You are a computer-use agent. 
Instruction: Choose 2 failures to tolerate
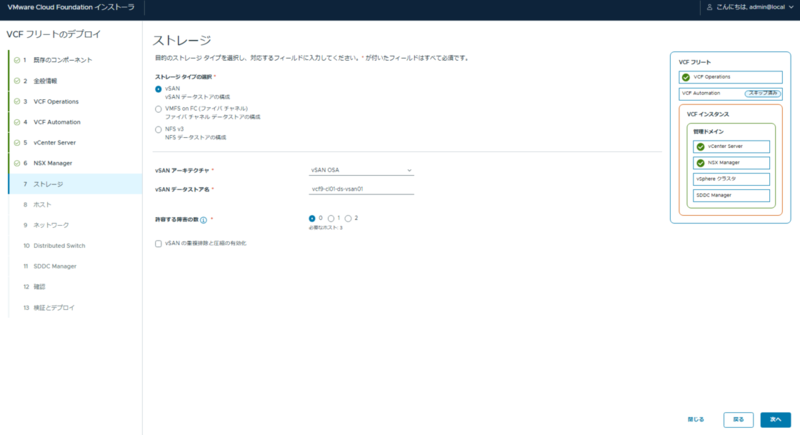[x=348, y=218]
